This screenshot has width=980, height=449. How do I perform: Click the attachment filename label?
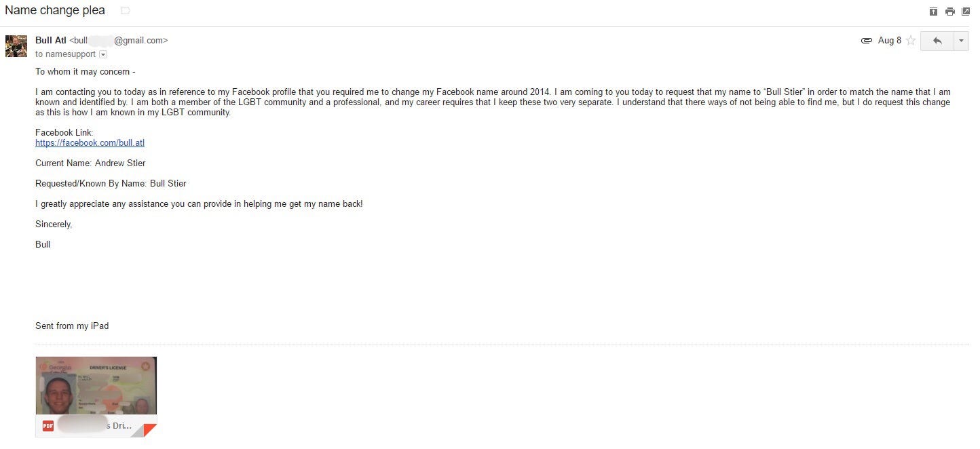tap(95, 426)
